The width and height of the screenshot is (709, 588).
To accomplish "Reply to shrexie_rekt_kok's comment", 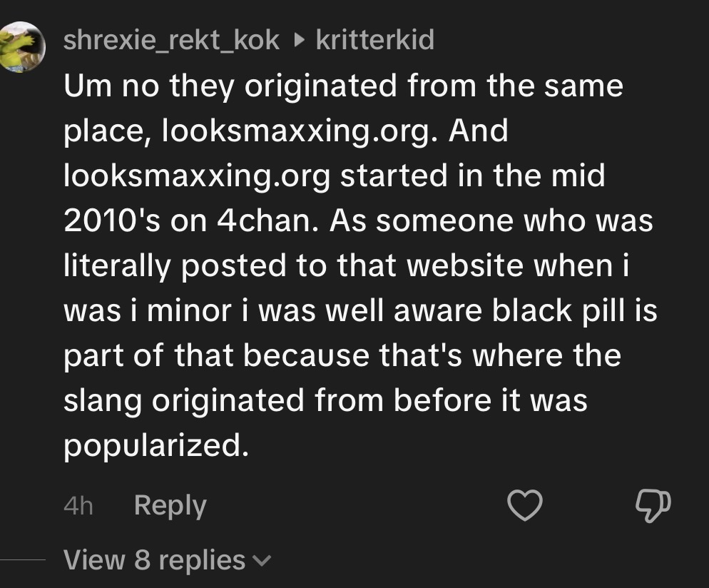I will click(170, 506).
